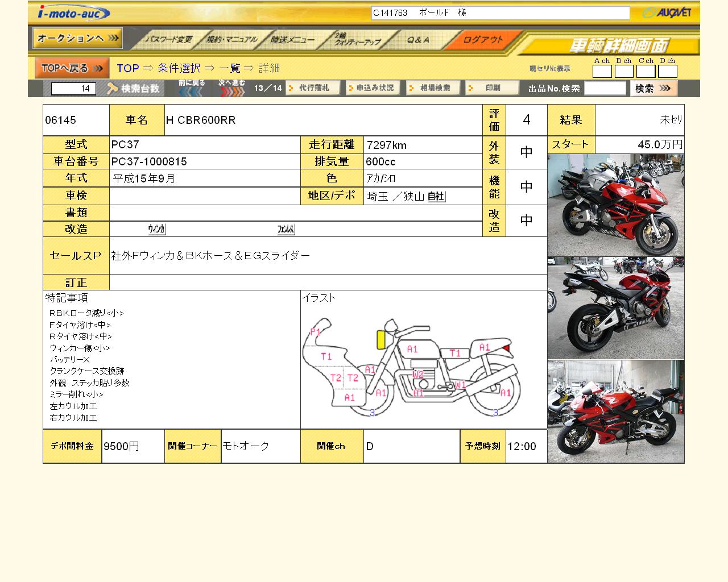Open Q&A menu tab
The width and height of the screenshot is (728, 582).
pos(419,40)
